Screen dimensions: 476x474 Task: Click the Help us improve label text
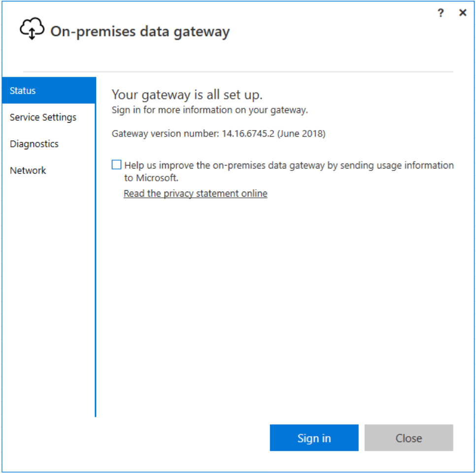tap(289, 166)
